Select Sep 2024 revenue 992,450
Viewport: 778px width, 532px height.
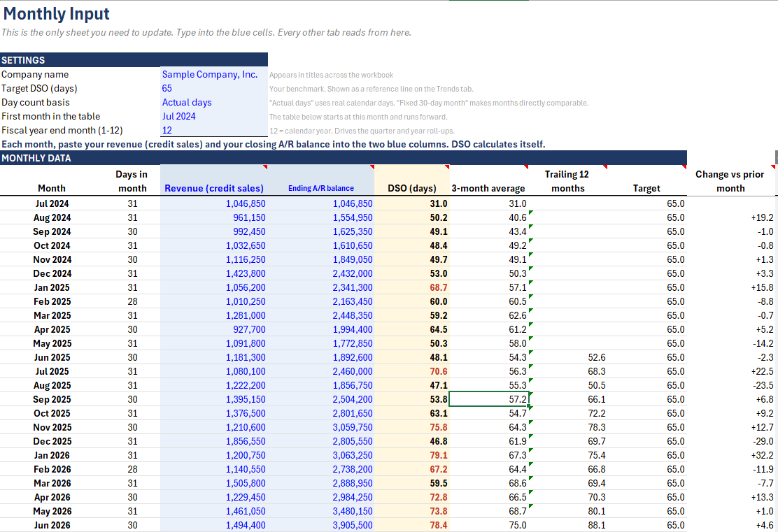pyautogui.click(x=214, y=231)
